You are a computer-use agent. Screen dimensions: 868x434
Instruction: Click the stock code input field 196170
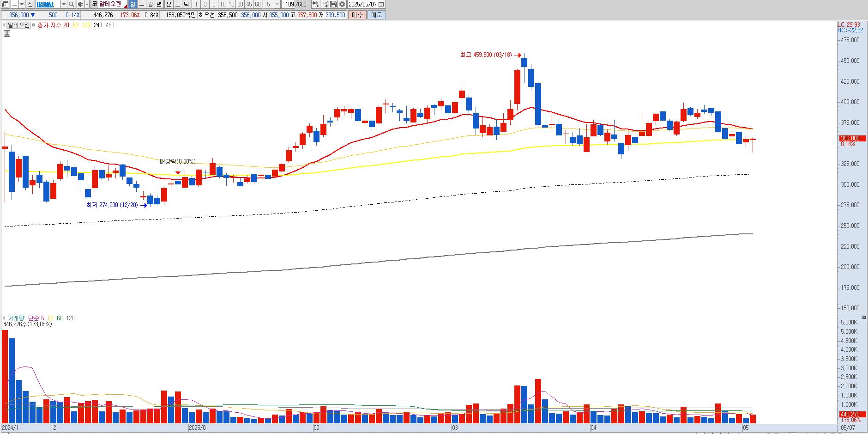coord(48,4)
